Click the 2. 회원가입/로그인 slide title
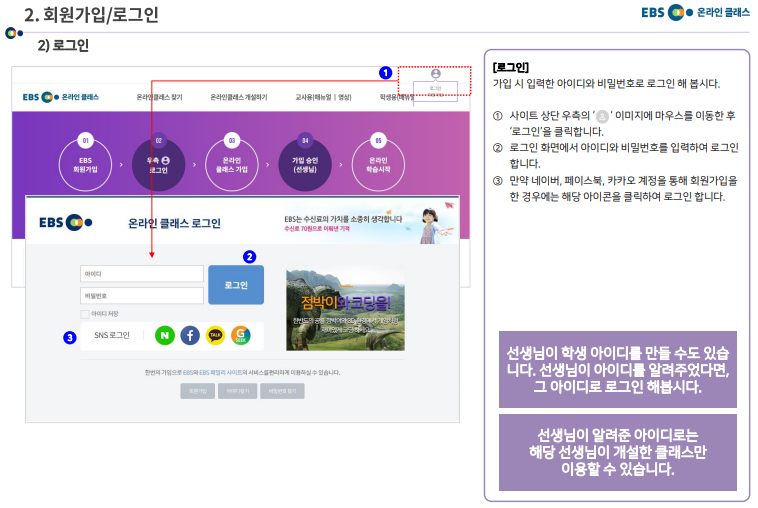Image resolution: width=758 pixels, height=508 pixels. click(92, 15)
